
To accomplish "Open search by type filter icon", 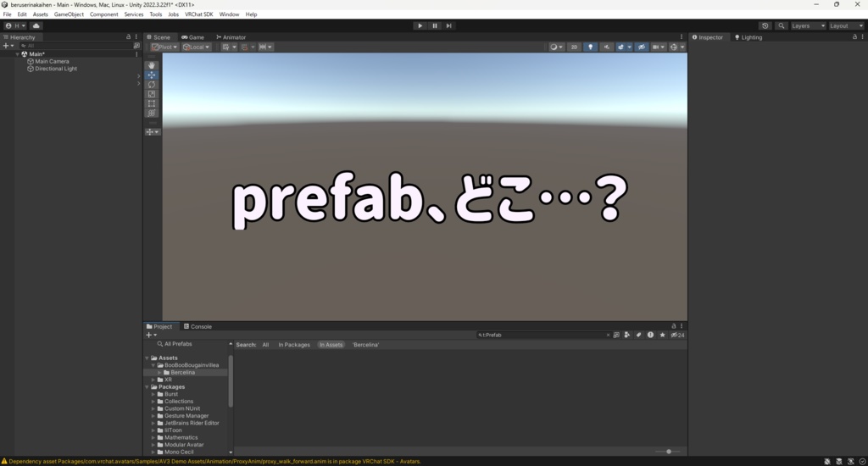I will point(626,335).
